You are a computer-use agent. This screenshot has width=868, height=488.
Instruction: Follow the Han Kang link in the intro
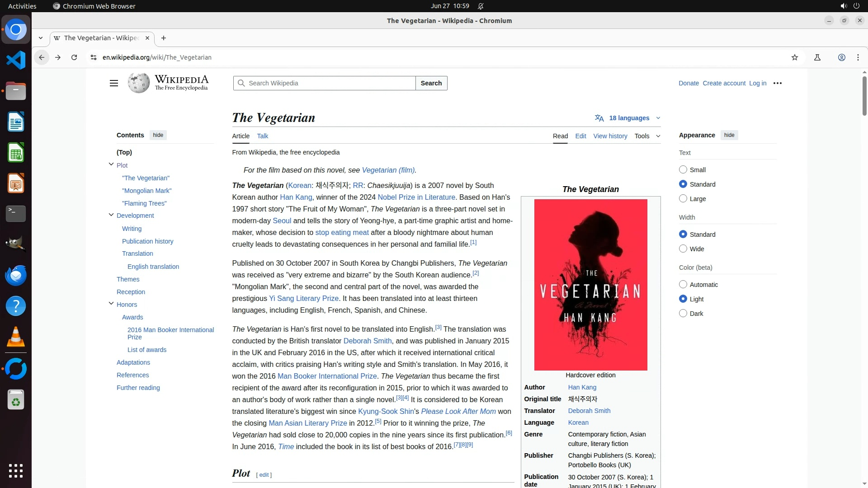296,197
